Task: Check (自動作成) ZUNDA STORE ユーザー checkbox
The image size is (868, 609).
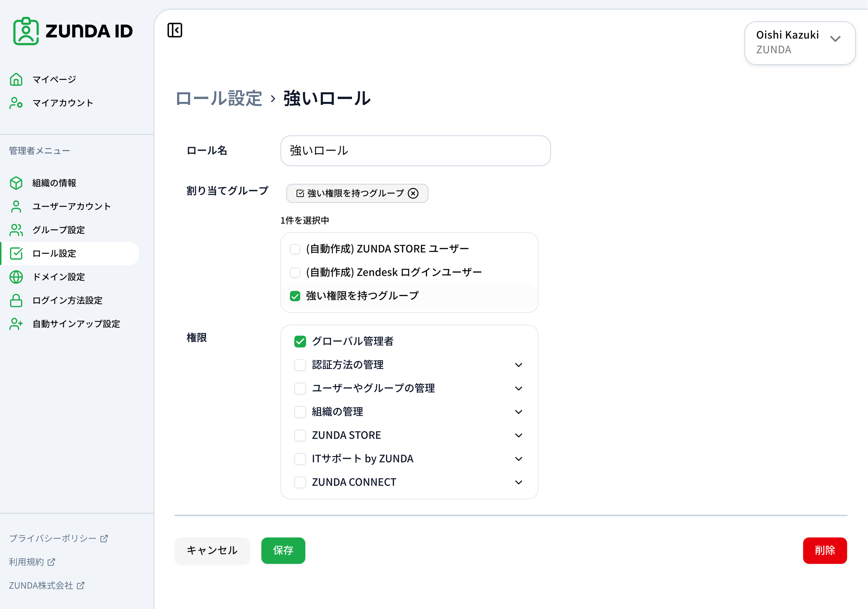Action: tap(295, 249)
